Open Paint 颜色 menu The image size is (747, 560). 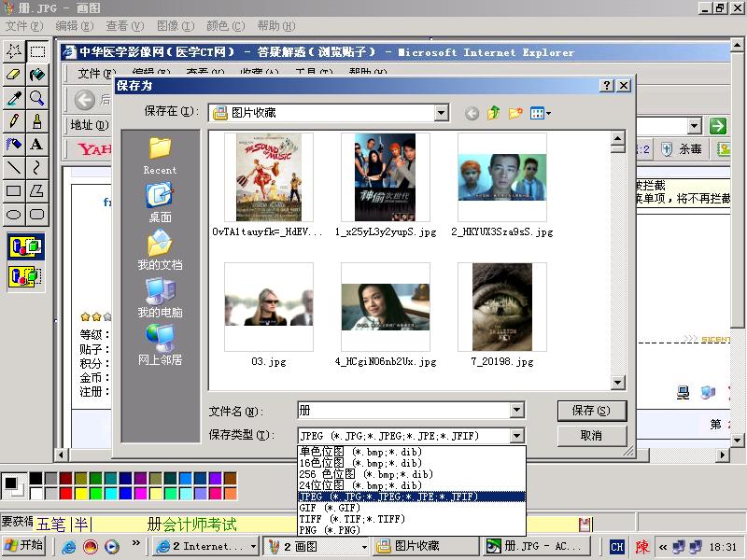pyautogui.click(x=225, y=26)
